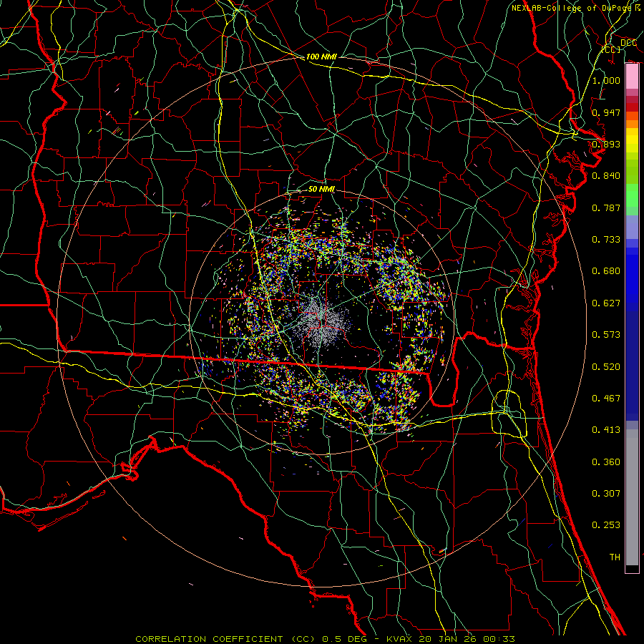Click the 1.000 value on the scale
644x644 pixels.
tap(606, 80)
